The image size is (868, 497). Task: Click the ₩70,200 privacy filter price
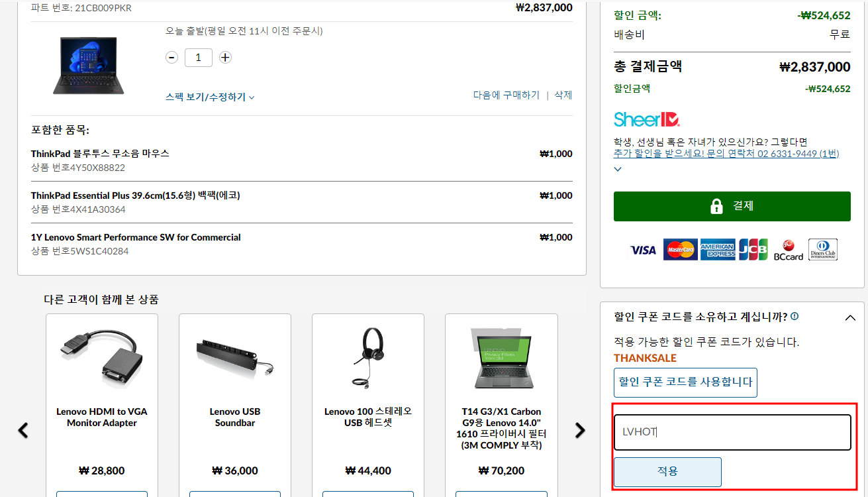(x=501, y=471)
